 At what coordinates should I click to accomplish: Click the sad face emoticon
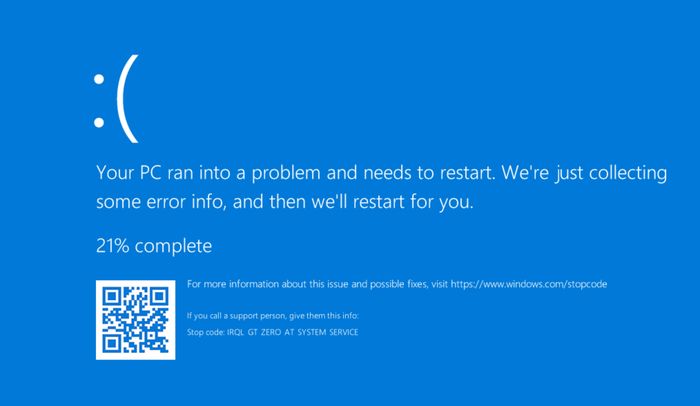click(116, 99)
